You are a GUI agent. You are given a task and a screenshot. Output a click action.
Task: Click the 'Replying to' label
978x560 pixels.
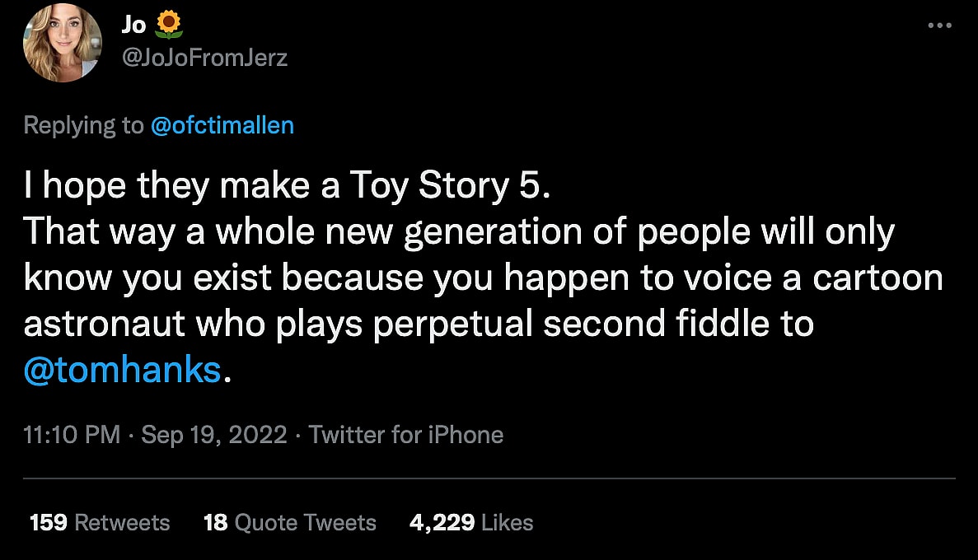(x=83, y=125)
